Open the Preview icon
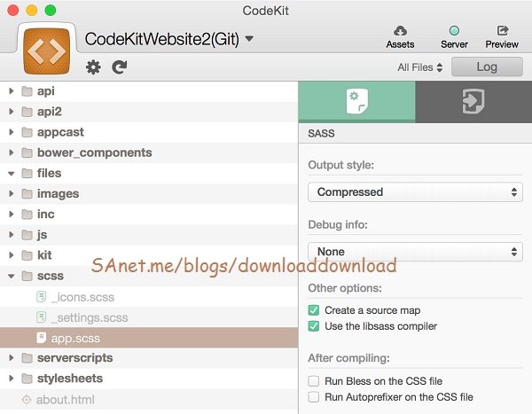 (x=502, y=30)
